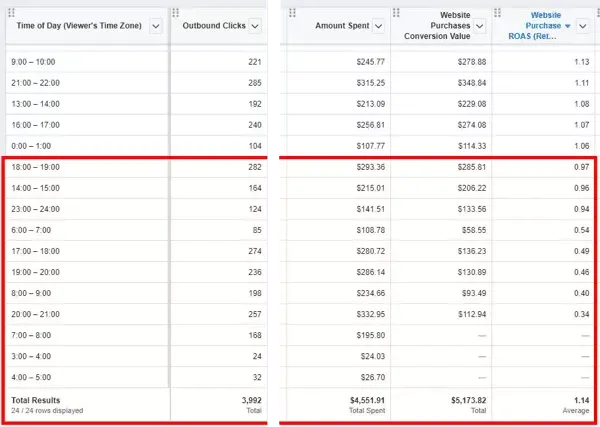Open Website Purchase ROAS column dropdown

[584, 27]
